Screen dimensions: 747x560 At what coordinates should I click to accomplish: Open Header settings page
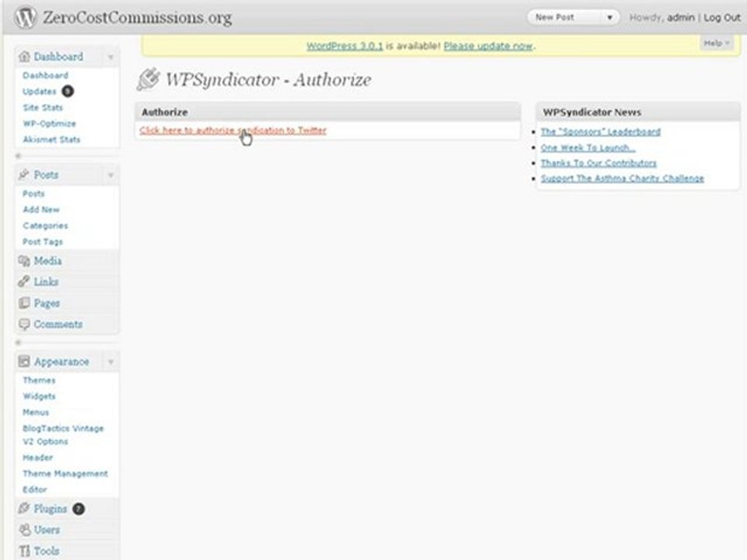37,457
